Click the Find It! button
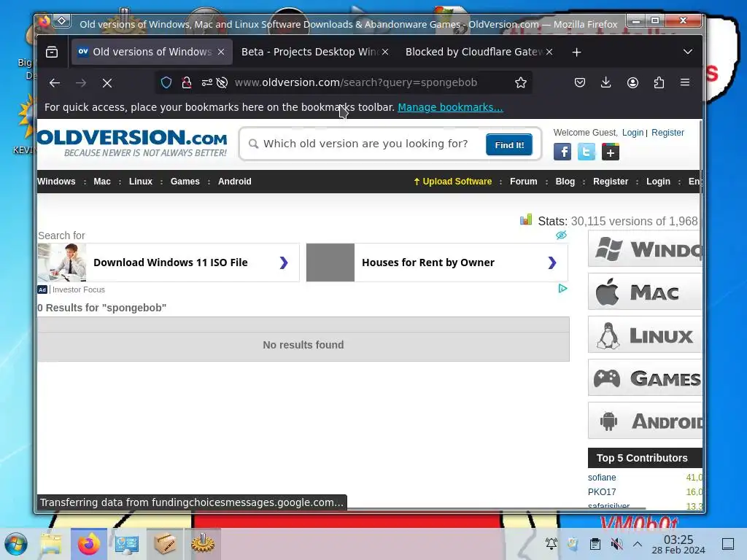Screen dimensions: 747x560 click(508, 144)
